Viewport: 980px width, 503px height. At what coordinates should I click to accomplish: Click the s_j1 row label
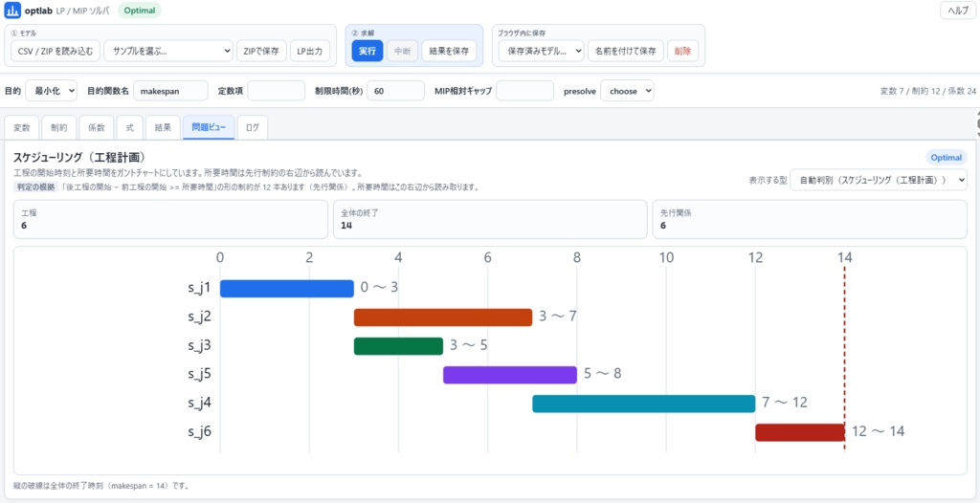[200, 288]
